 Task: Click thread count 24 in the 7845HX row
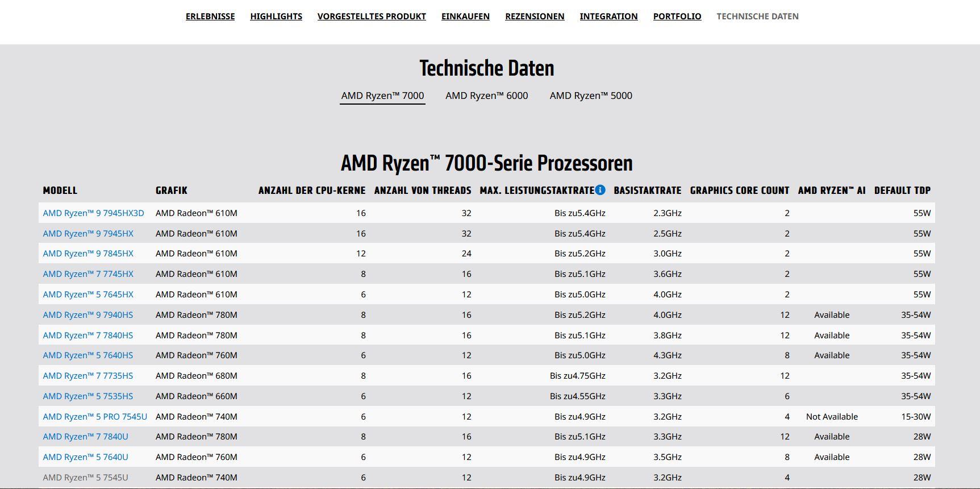click(x=466, y=254)
